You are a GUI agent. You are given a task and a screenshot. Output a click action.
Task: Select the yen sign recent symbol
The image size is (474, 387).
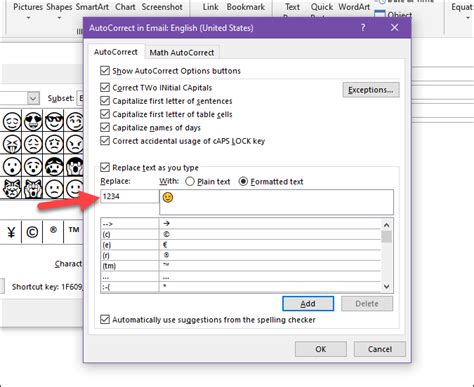click(11, 232)
